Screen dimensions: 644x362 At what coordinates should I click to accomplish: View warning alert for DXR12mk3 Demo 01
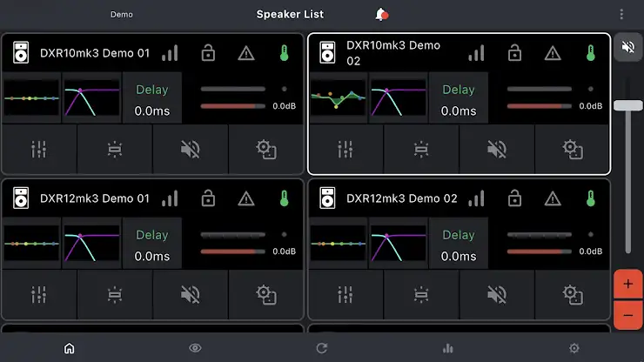246,198
